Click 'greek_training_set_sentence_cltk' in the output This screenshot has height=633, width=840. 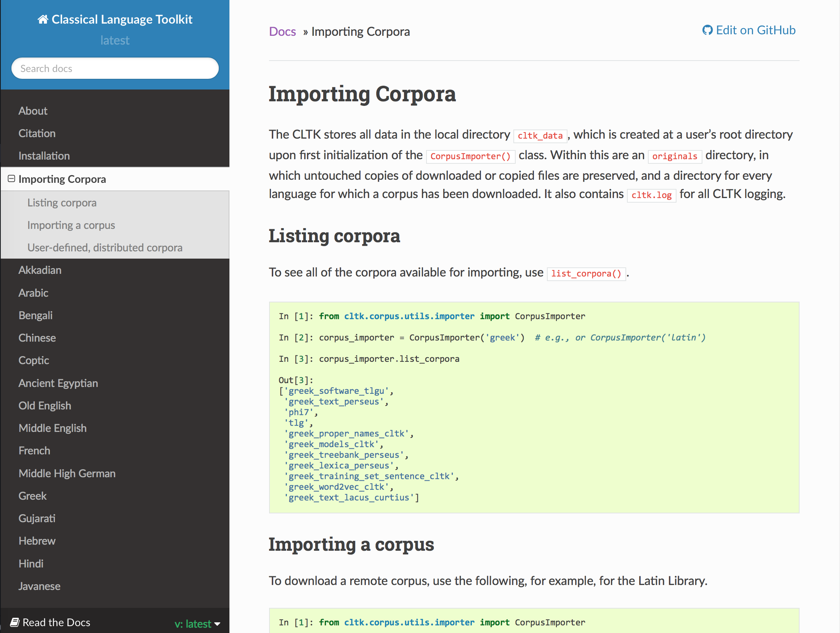(369, 476)
